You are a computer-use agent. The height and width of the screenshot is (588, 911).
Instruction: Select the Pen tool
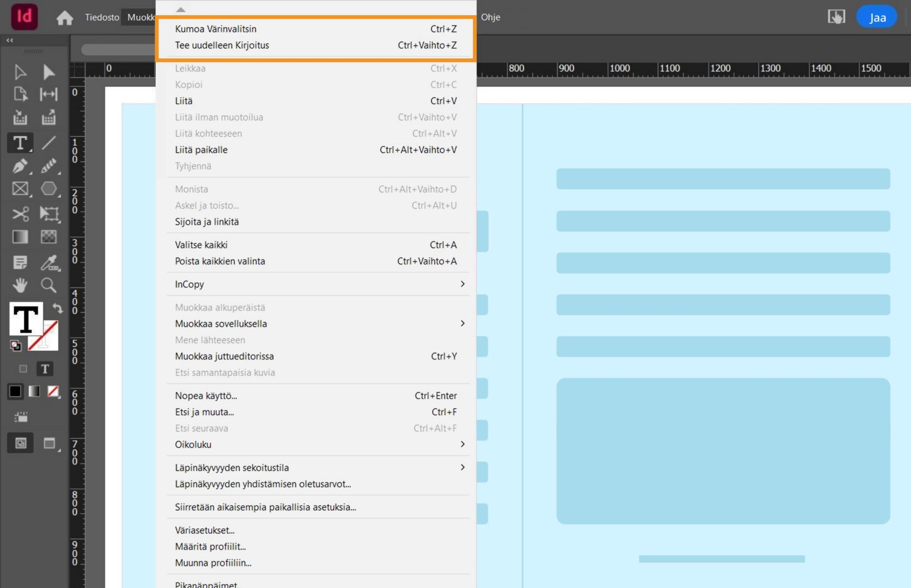pyautogui.click(x=20, y=166)
